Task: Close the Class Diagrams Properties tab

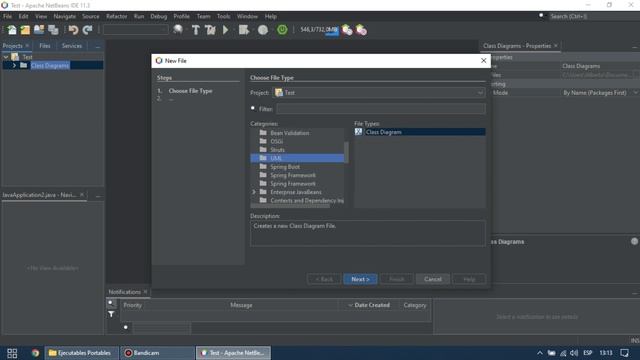Action: (x=556, y=46)
